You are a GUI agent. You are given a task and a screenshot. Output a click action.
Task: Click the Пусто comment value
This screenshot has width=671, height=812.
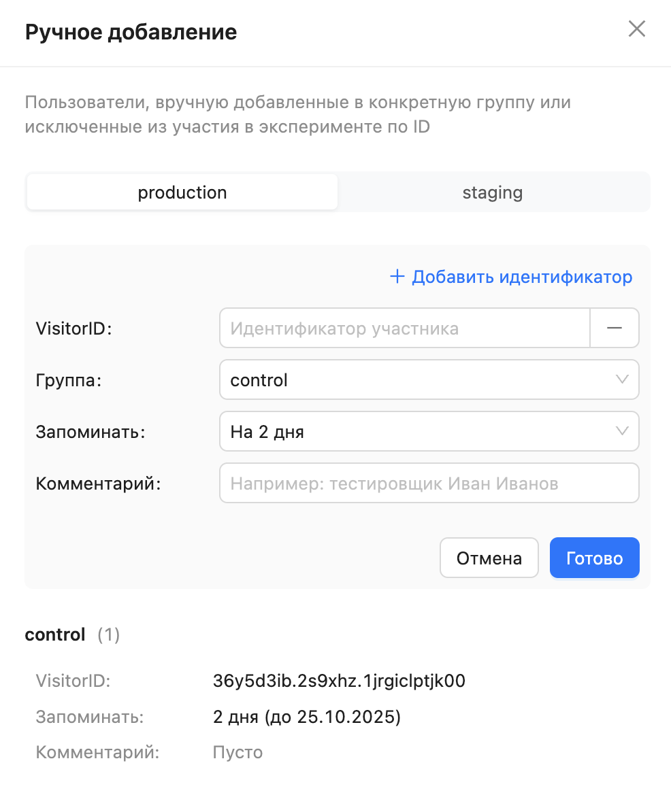coord(238,752)
